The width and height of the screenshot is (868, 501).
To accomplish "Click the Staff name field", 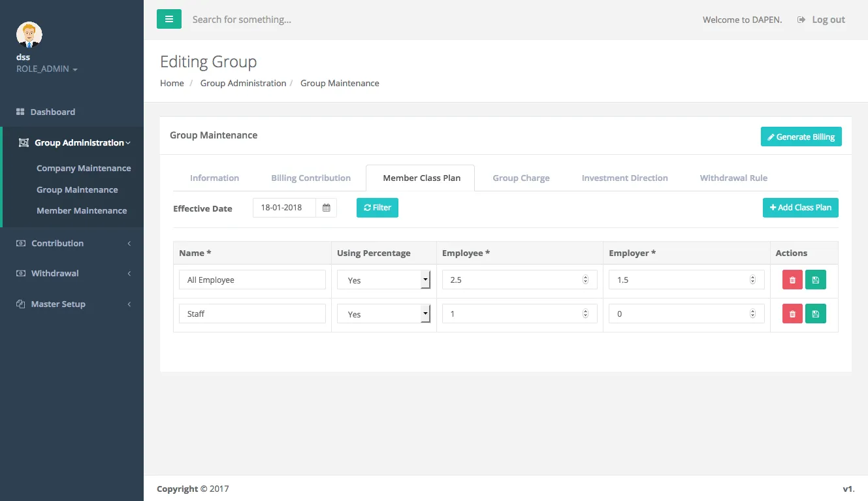I will tap(252, 314).
